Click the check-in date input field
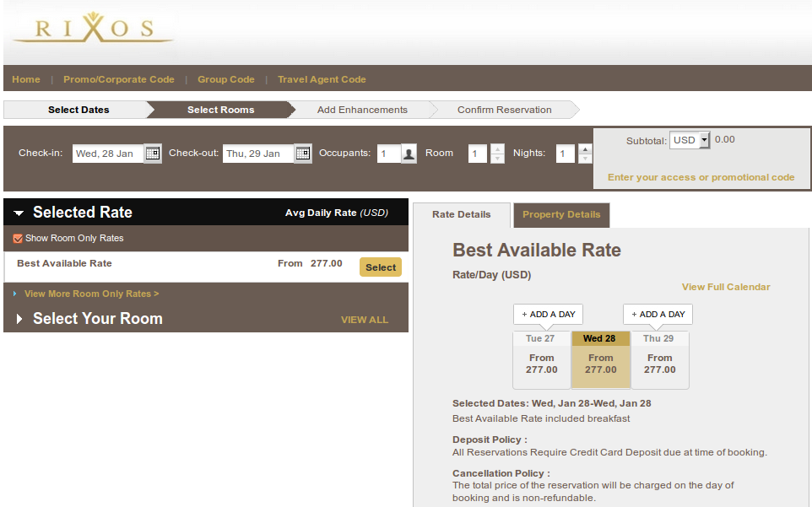The width and height of the screenshot is (812, 507). 108,154
